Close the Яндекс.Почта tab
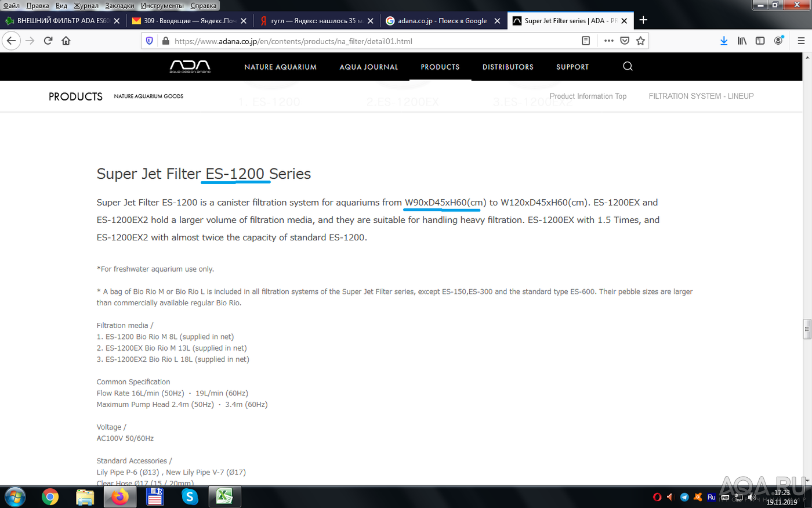 click(x=244, y=21)
